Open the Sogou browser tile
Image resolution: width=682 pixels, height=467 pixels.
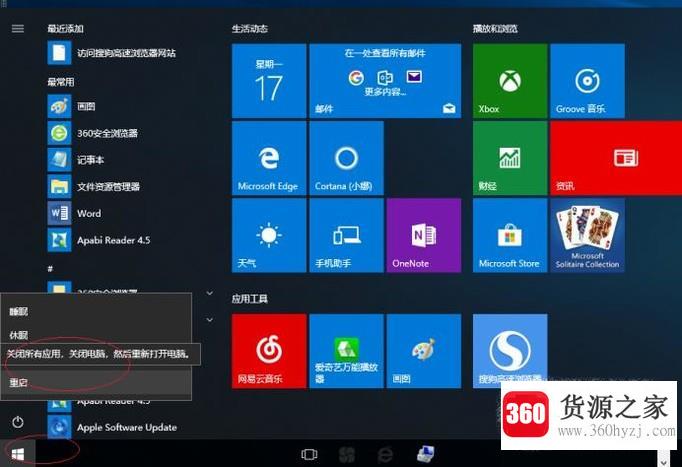(510, 351)
